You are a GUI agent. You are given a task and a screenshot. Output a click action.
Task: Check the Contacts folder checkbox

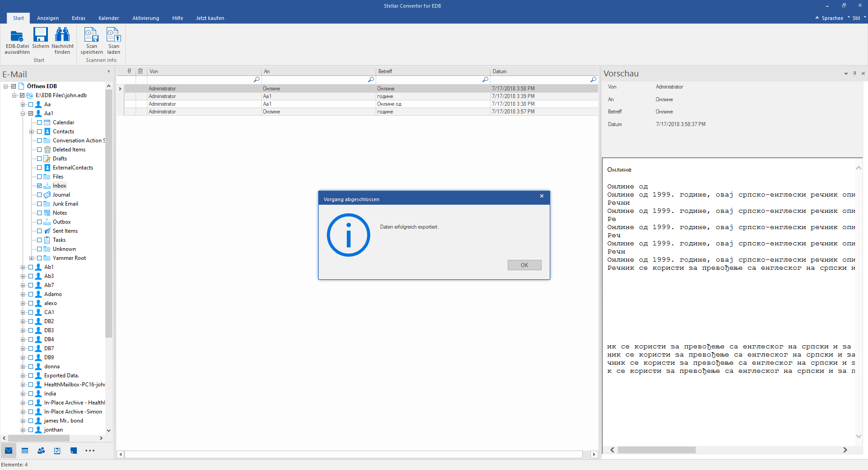(x=39, y=132)
